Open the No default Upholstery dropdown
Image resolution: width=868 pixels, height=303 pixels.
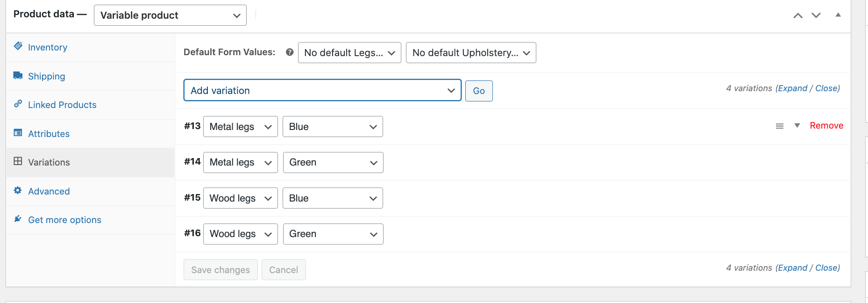471,53
